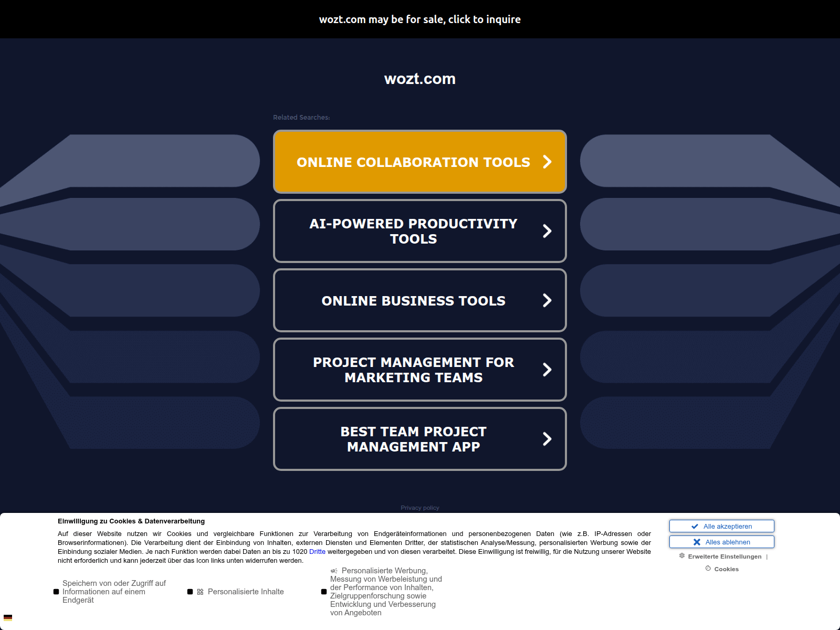The image size is (840, 630).
Task: Select Project Management for Marketing Teams
Action: pos(420,370)
